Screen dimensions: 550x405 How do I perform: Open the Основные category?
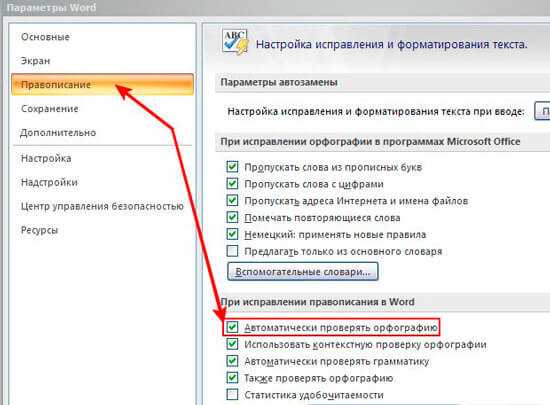(45, 37)
